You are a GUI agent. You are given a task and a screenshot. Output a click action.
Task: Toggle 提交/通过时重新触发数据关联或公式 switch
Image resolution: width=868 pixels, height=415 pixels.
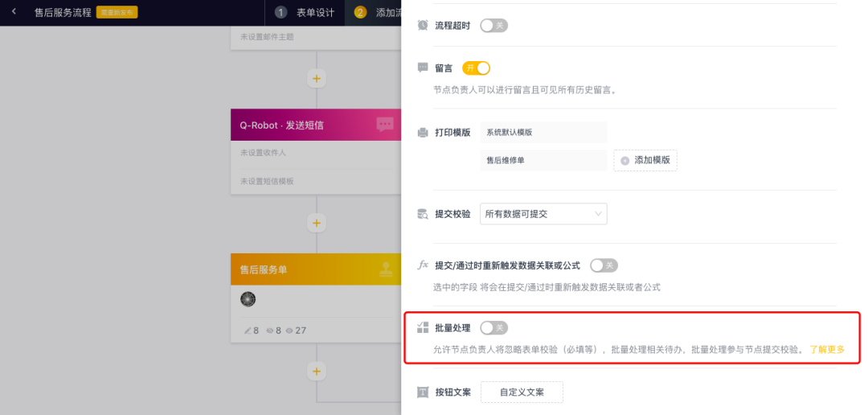coord(604,265)
